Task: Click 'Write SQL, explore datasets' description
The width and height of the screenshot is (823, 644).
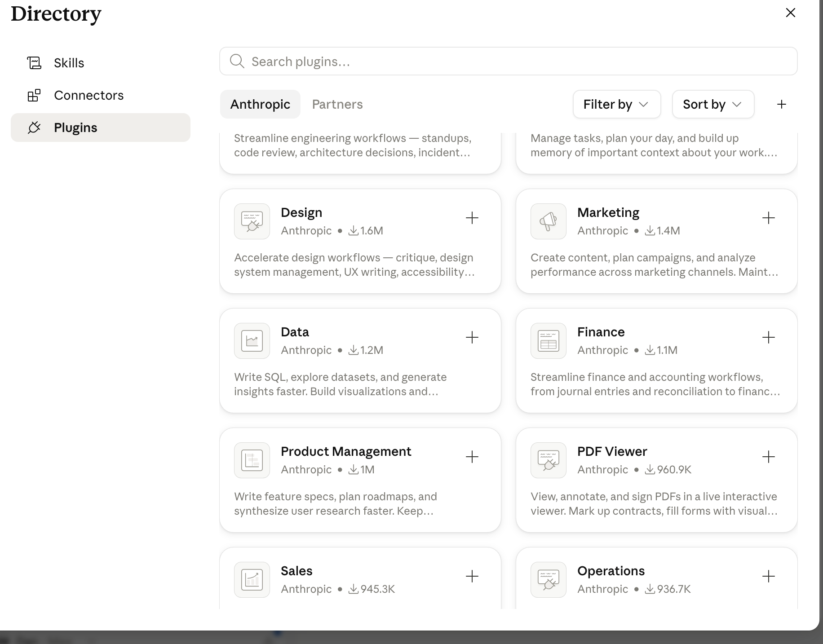Action: [x=340, y=384]
